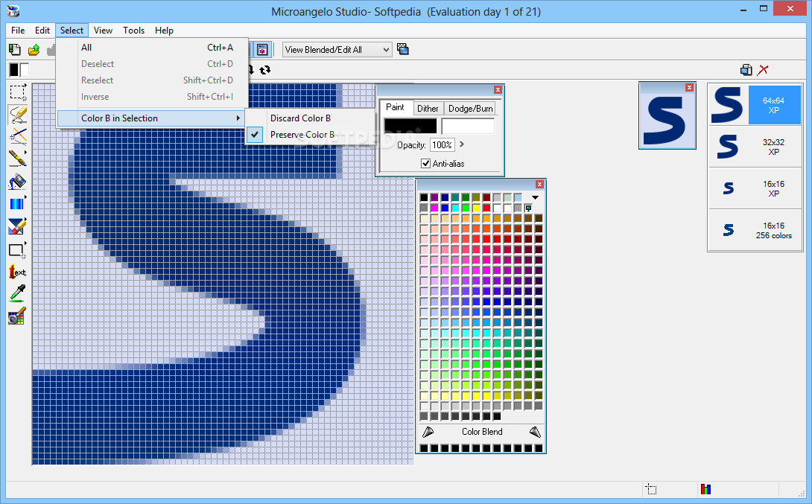The image size is (812, 504).
Task: Click the RGB bars status bar icon
Action: click(x=705, y=489)
